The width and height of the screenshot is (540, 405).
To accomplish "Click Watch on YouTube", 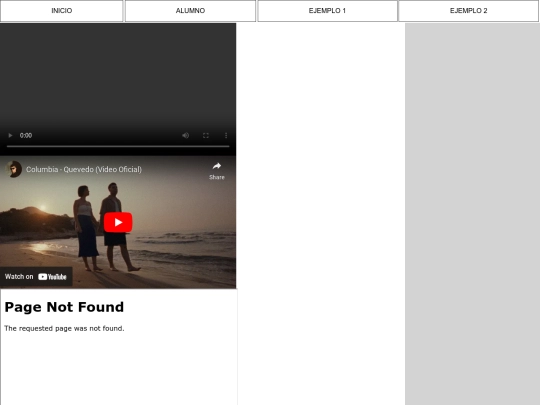I will coord(36,277).
